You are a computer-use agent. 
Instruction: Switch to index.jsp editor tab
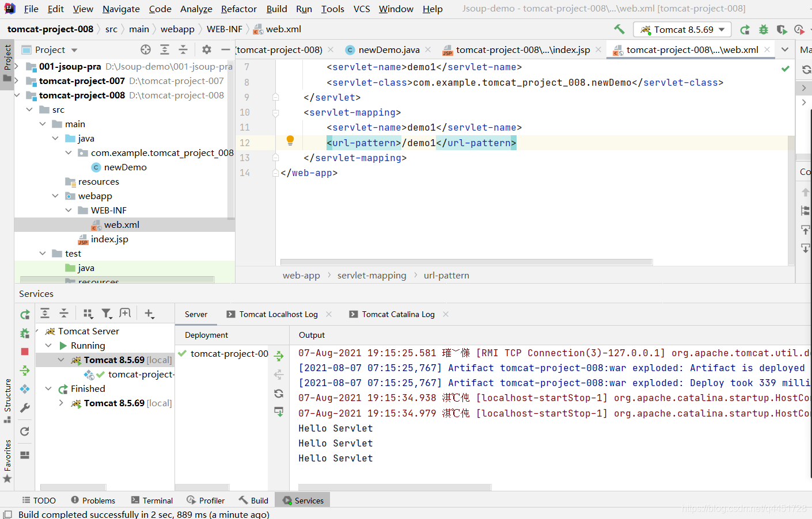[x=523, y=49]
